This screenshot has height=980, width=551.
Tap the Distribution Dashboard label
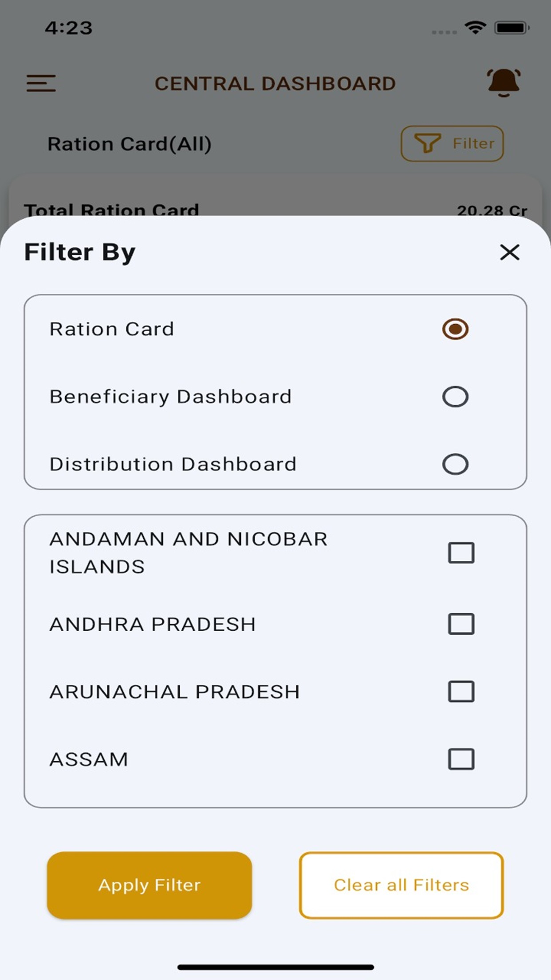point(173,464)
